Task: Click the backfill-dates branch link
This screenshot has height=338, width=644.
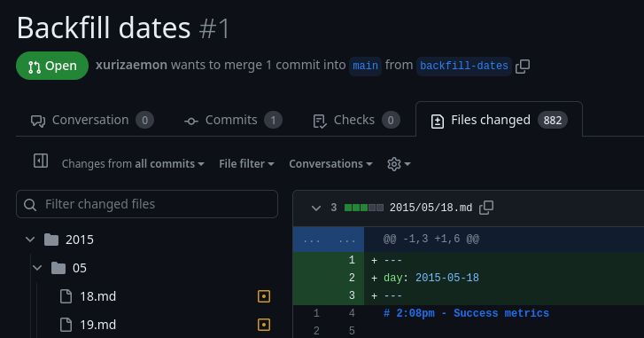Action: pos(463,66)
